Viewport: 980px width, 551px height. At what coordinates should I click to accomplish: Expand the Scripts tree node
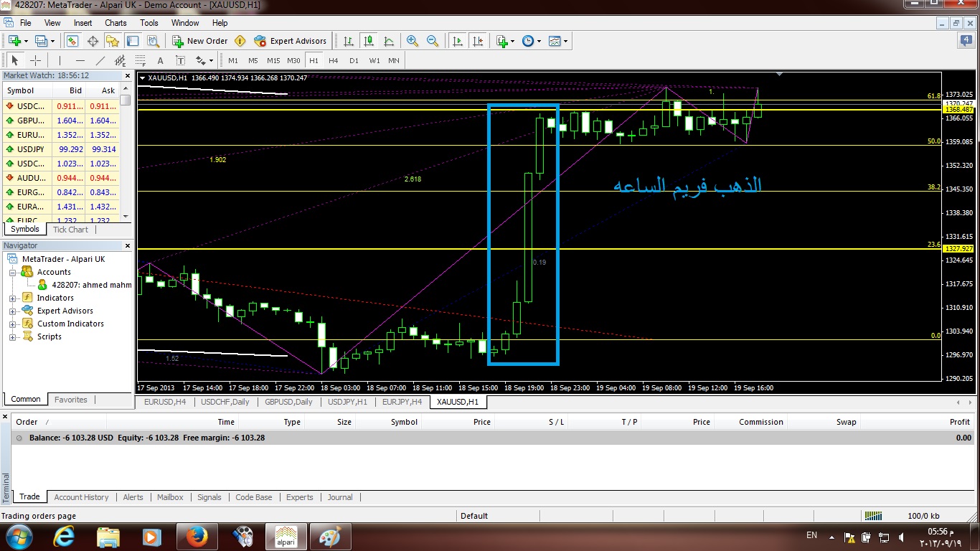pos(12,337)
